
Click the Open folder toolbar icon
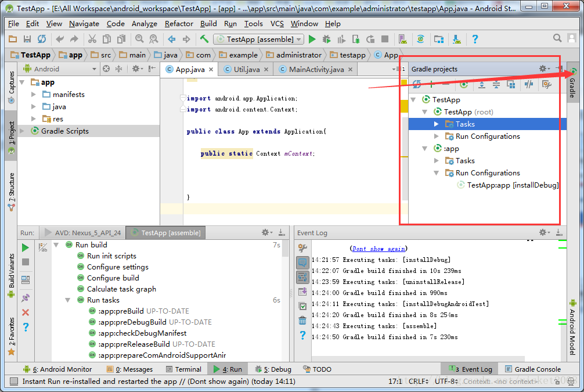pyautogui.click(x=13, y=39)
